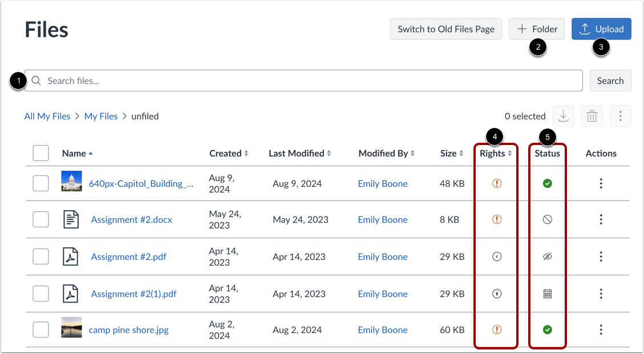Open the toolbar overflow kebab menu
The width and height of the screenshot is (644, 354).
620,116
